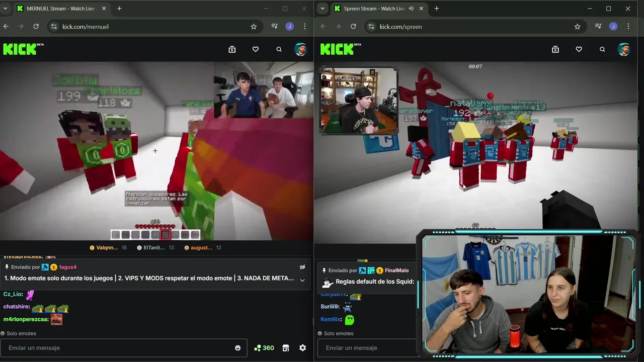Viewport: 644px width, 362px height.
Task: Open following heart icon in MERNUEL window
Action: [256, 49]
